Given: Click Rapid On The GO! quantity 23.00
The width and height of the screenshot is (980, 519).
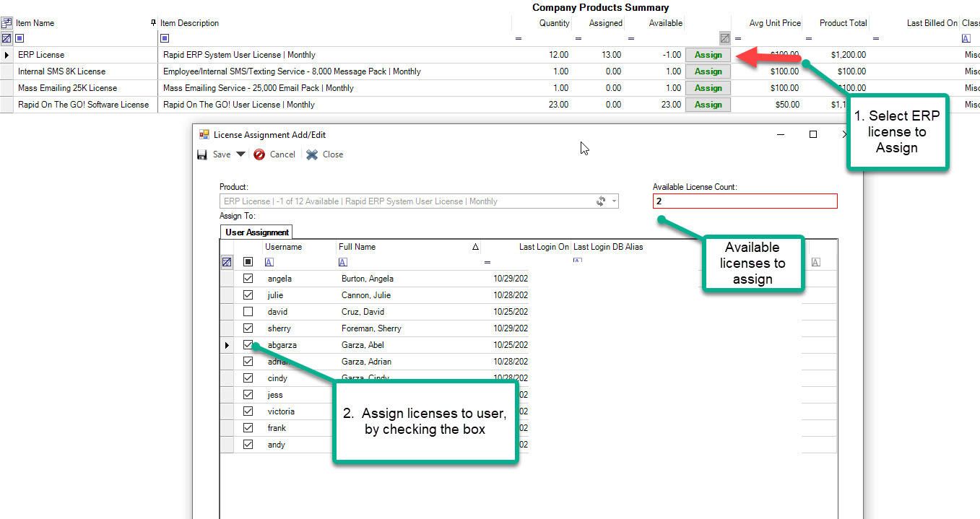Looking at the screenshot, I should click(558, 105).
